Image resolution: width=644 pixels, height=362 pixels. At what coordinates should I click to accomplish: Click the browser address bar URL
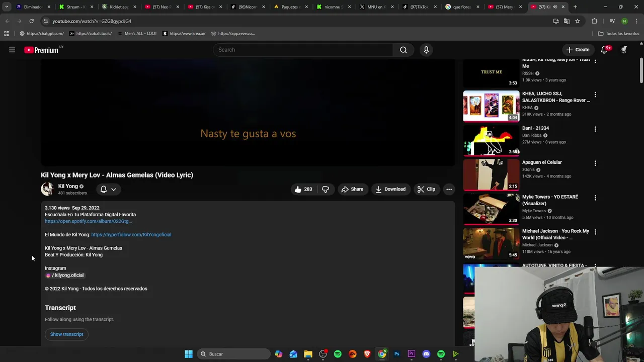92,21
